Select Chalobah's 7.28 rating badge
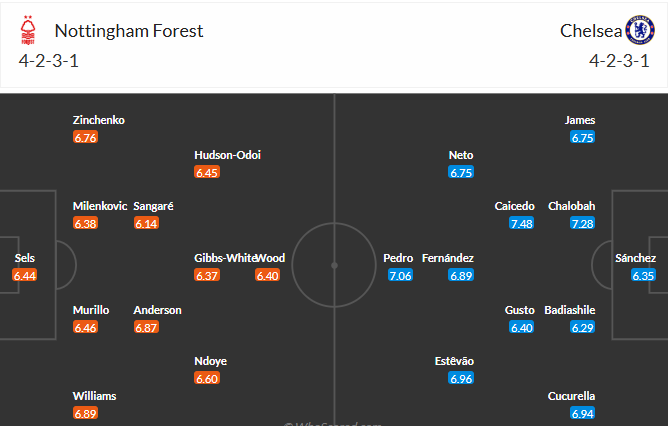 click(582, 223)
